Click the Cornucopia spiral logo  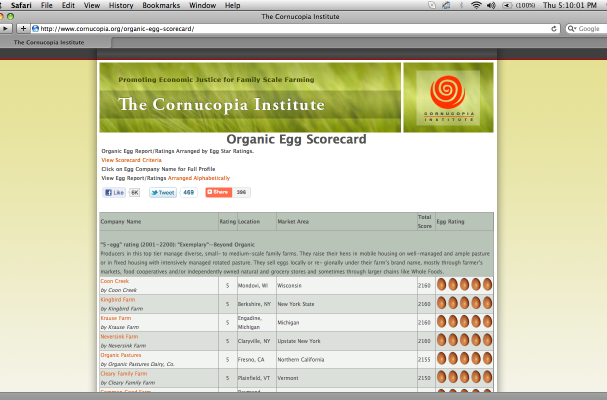coord(448,92)
